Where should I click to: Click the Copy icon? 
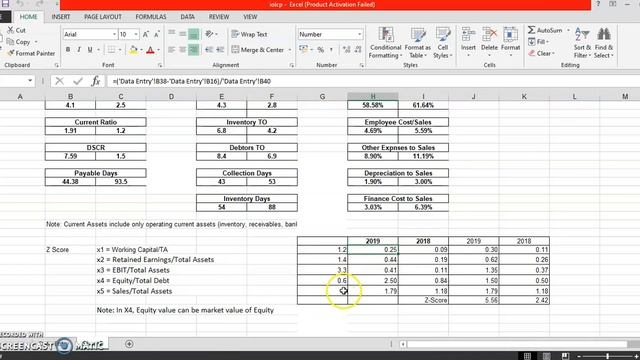10,42
